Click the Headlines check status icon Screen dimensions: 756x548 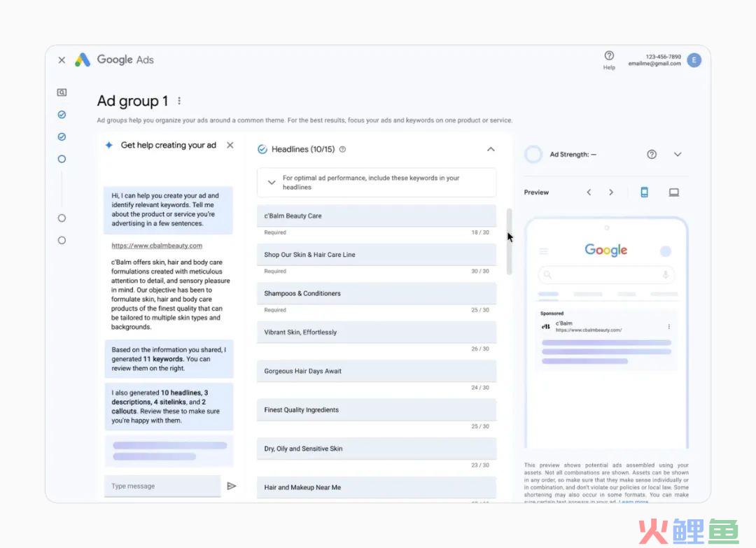[262, 149]
